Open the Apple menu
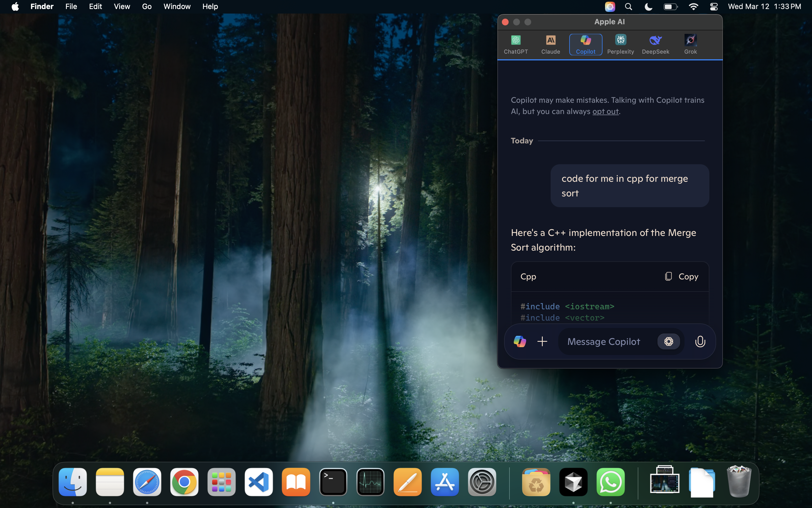 (x=15, y=7)
